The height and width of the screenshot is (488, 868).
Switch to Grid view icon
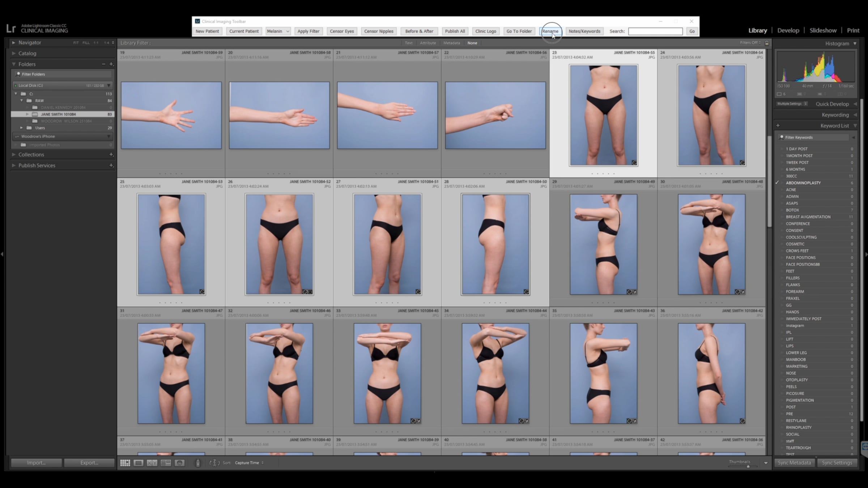click(x=125, y=463)
